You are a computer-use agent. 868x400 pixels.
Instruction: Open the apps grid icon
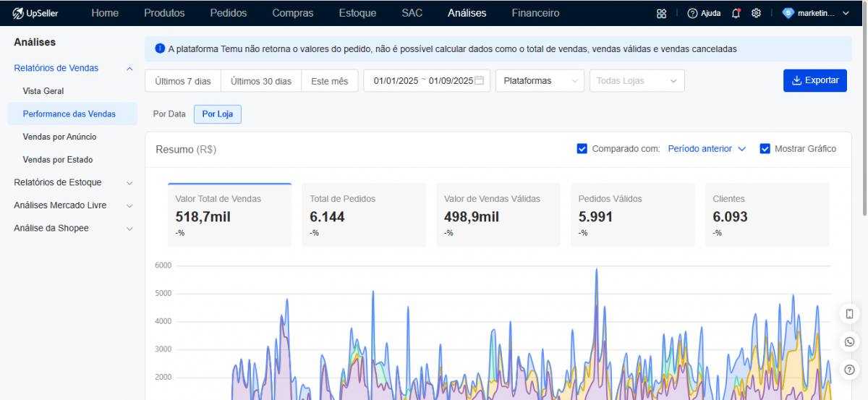[661, 13]
